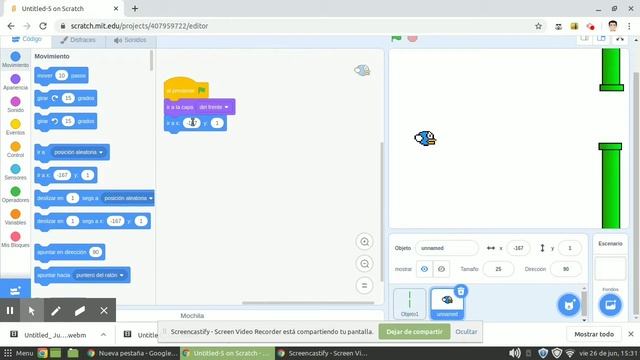The width and height of the screenshot is (640, 360).
Task: Open the choose a sprite button
Action: tap(569, 304)
